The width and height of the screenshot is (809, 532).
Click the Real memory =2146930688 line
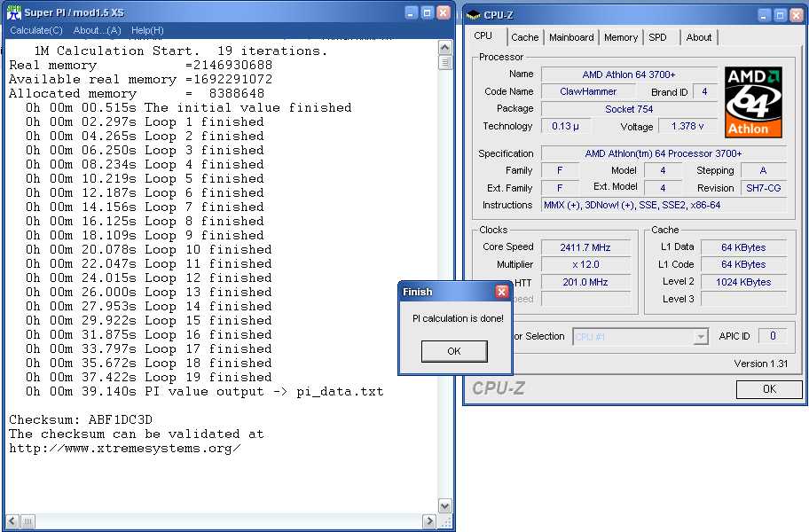pos(140,65)
